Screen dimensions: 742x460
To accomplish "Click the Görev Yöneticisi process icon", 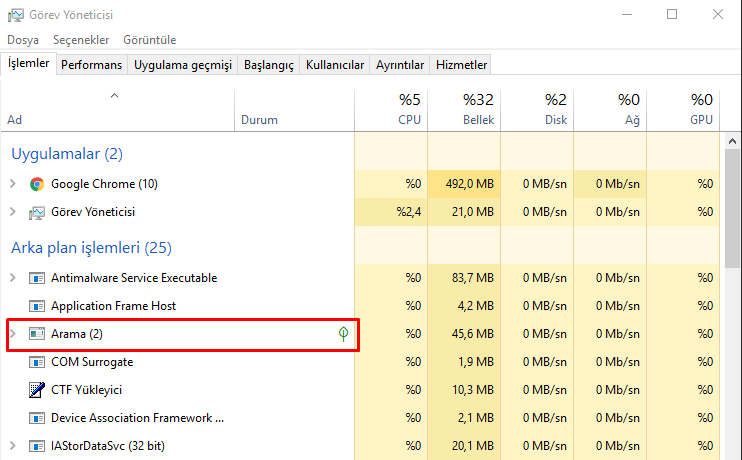I will [37, 212].
